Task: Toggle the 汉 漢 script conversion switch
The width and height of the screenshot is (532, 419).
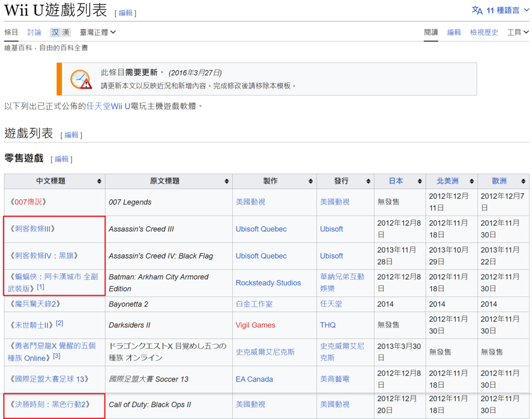Action: [x=60, y=32]
